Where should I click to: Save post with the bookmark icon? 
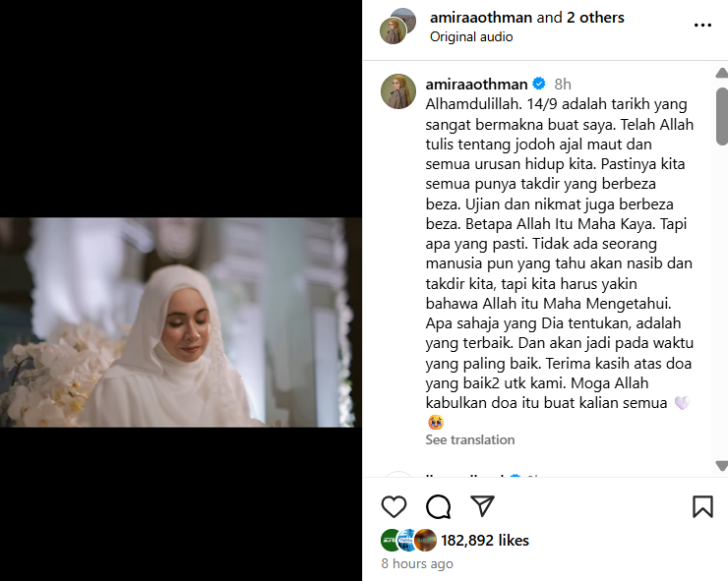(x=702, y=506)
